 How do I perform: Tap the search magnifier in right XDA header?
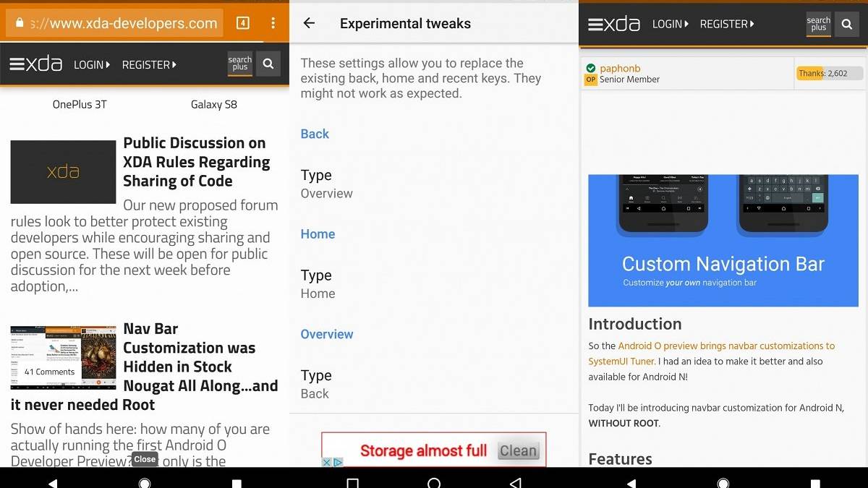(846, 24)
